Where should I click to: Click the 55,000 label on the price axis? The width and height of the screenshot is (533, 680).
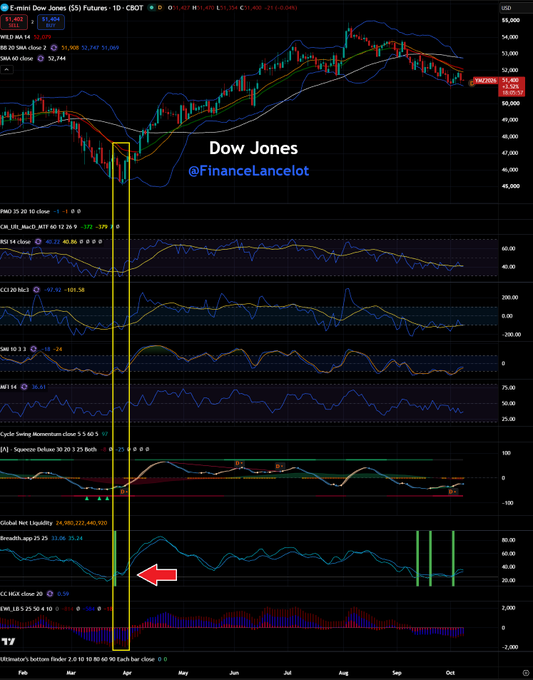pos(510,20)
